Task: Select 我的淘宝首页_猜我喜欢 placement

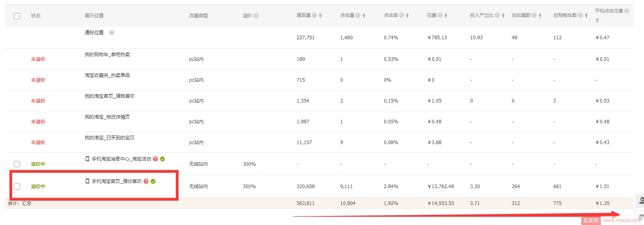Action: tap(109, 96)
